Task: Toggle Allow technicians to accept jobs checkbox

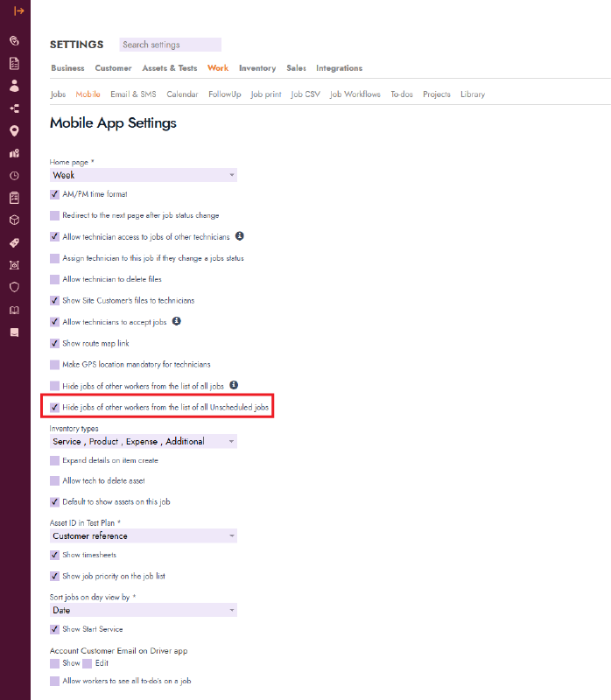Action: 54,322
